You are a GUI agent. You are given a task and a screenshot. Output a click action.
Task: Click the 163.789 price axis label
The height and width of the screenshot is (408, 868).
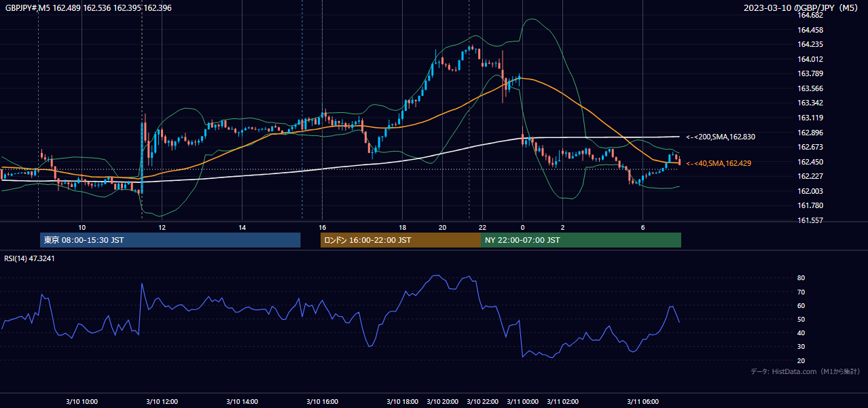tap(810, 73)
